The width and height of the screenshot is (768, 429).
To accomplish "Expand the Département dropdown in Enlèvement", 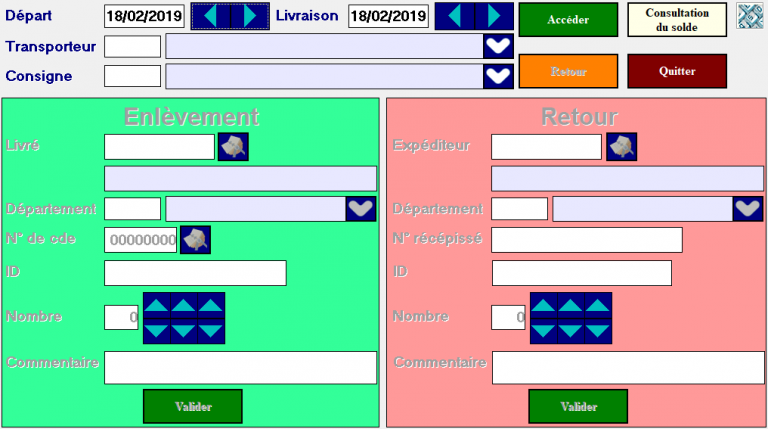I will (361, 208).
